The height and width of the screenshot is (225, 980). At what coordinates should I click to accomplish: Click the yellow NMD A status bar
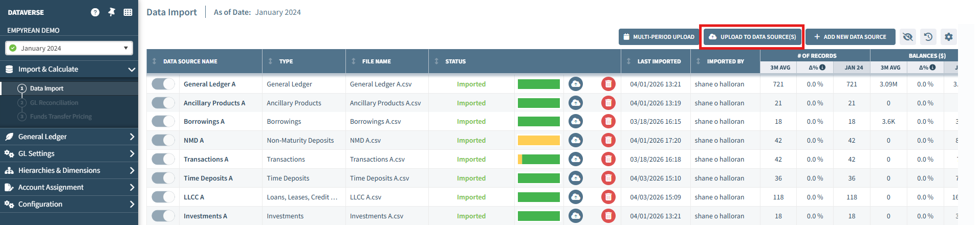[539, 140]
